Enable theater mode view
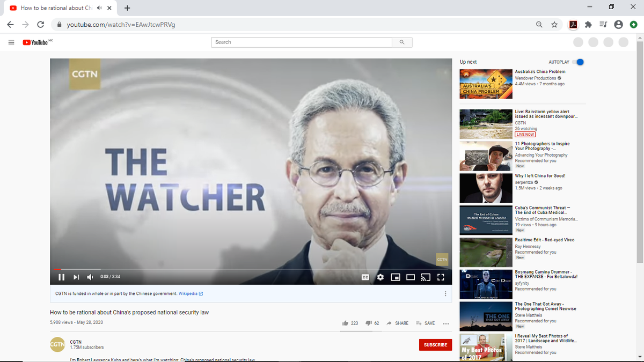 pos(411,277)
